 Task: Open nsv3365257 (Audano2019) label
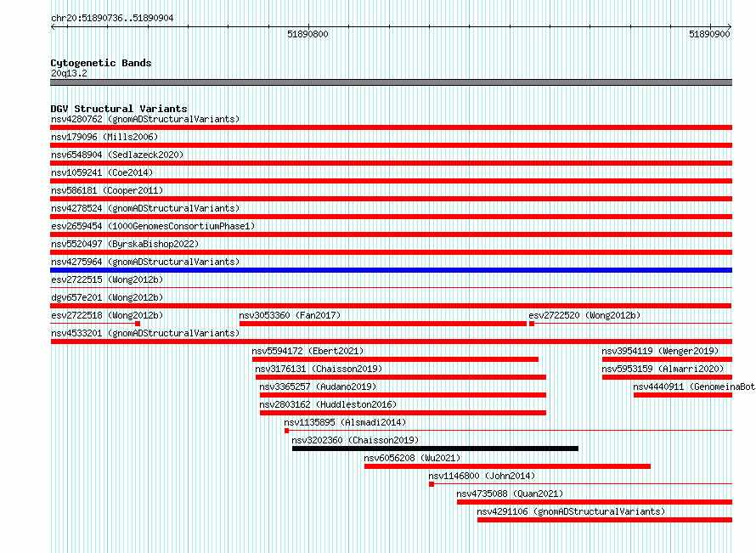(x=318, y=387)
